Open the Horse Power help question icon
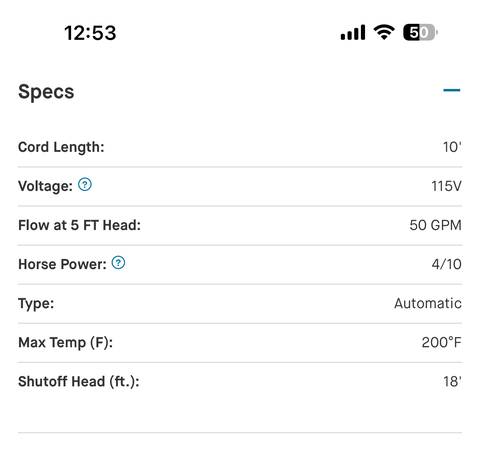The width and height of the screenshot is (480, 450). tap(118, 263)
